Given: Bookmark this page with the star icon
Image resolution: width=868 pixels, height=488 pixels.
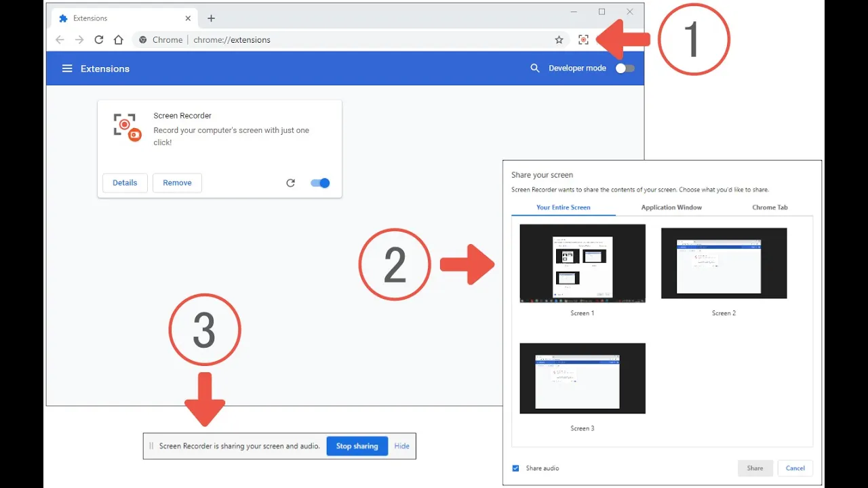Looking at the screenshot, I should coord(559,40).
